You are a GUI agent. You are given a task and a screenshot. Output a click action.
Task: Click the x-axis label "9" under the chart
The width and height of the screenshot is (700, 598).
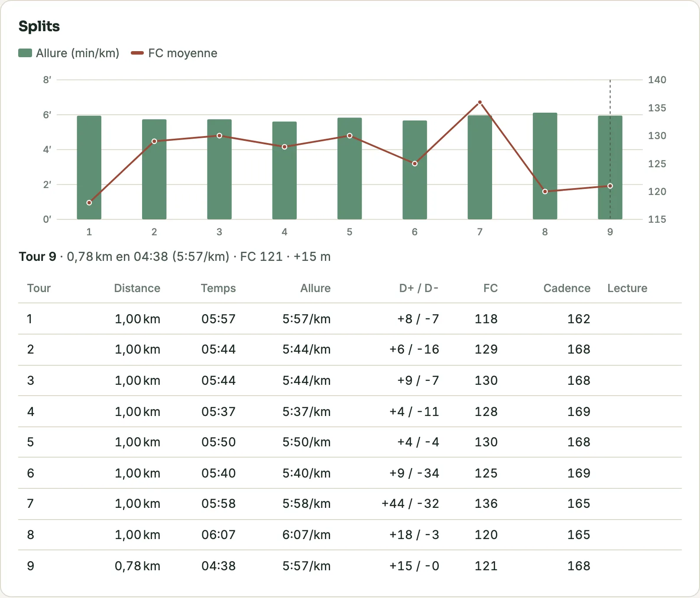tap(610, 232)
